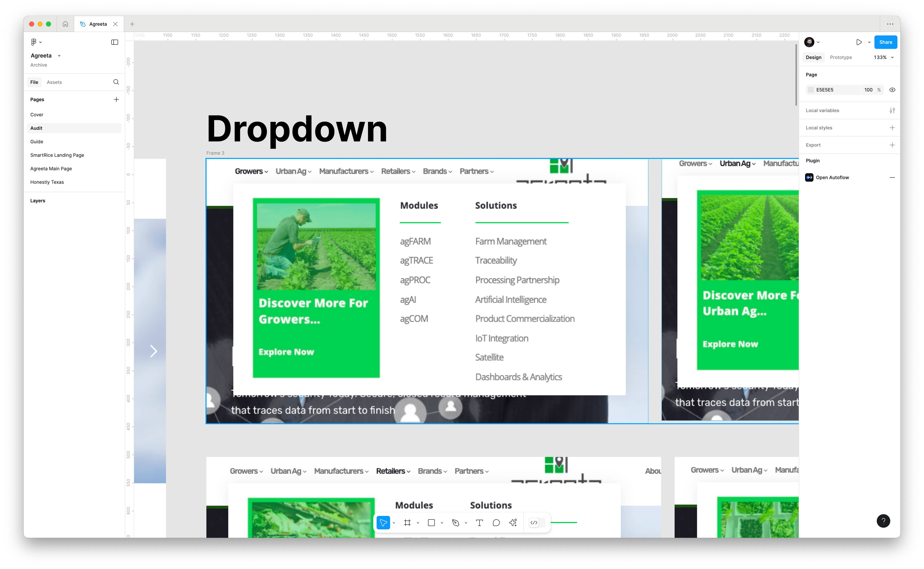Click the Share button
Image resolution: width=924 pixels, height=569 pixels.
[885, 42]
